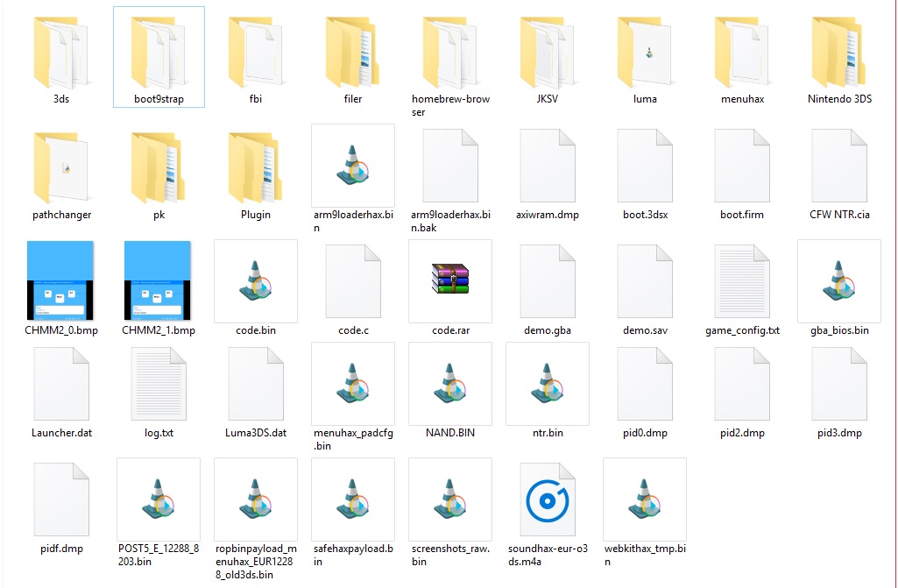Click the arm9loaderhax.bin.bak file icon
This screenshot has width=898, height=588.
pos(450,166)
